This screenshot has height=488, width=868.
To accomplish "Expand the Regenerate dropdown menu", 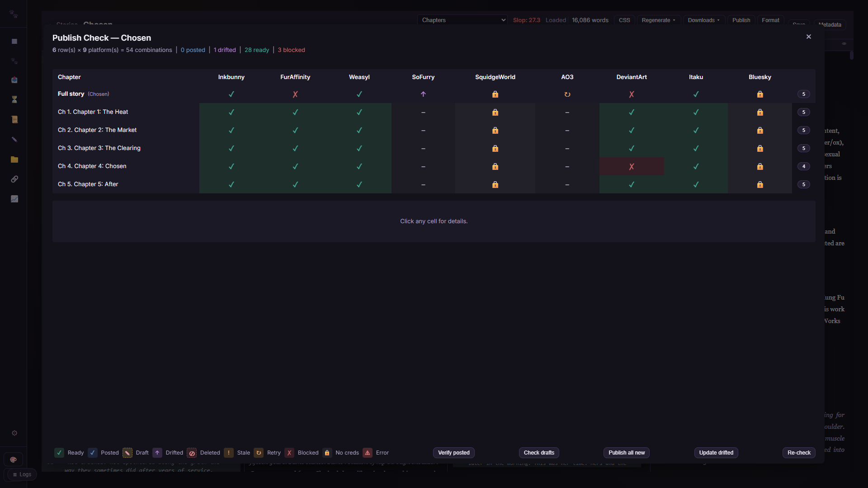I will (658, 20).
